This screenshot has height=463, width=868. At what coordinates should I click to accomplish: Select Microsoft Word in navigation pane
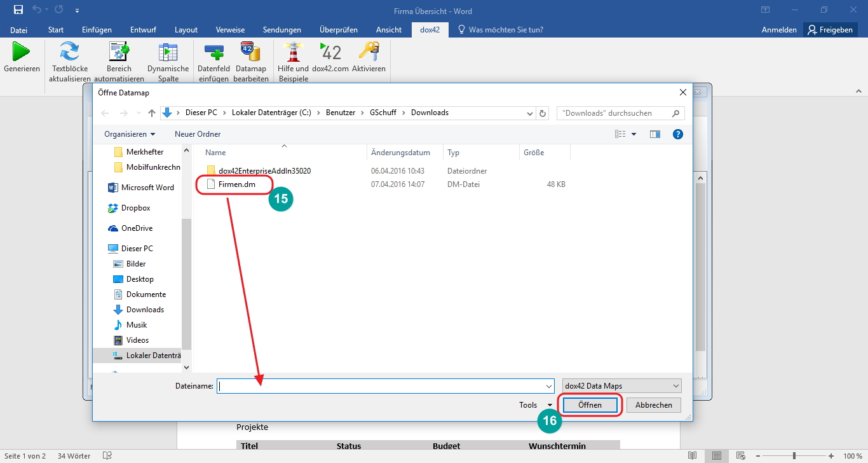coord(140,188)
